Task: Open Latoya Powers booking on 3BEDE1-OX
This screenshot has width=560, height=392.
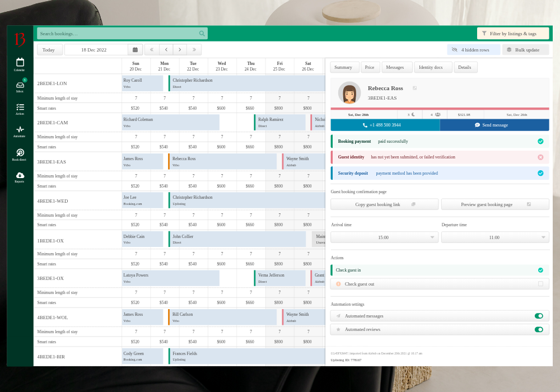Action: 171,278
